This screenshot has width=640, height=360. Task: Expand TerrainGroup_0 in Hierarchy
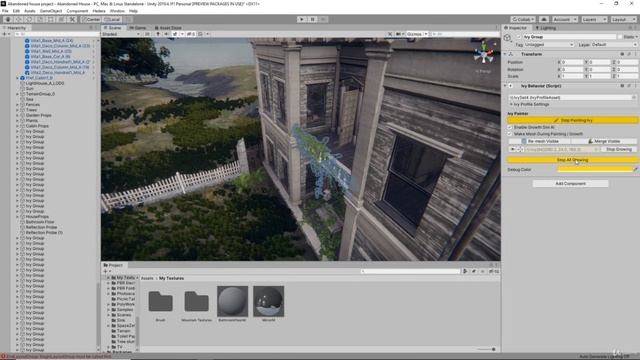point(18,94)
